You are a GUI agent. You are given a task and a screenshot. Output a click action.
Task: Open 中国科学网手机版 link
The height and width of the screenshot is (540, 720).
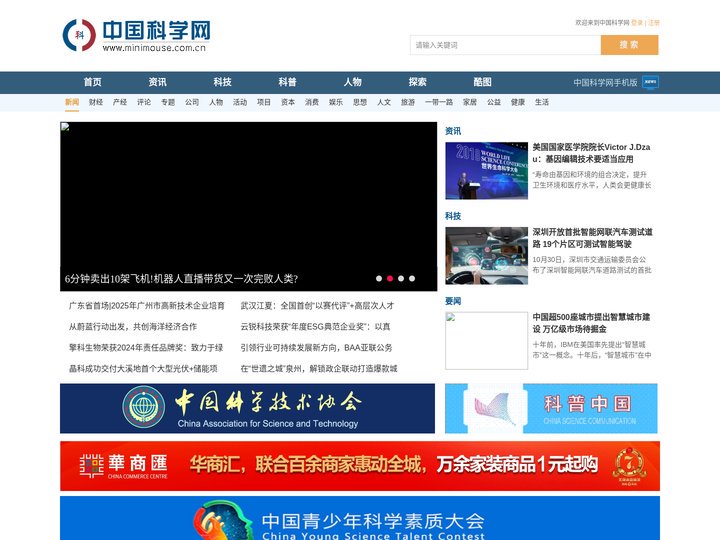pyautogui.click(x=605, y=83)
